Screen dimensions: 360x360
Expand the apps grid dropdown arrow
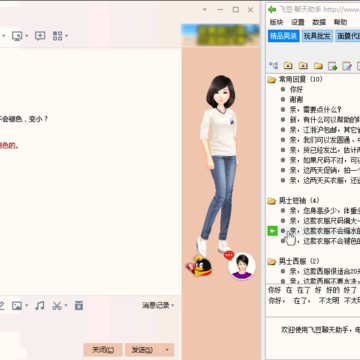[66, 36]
